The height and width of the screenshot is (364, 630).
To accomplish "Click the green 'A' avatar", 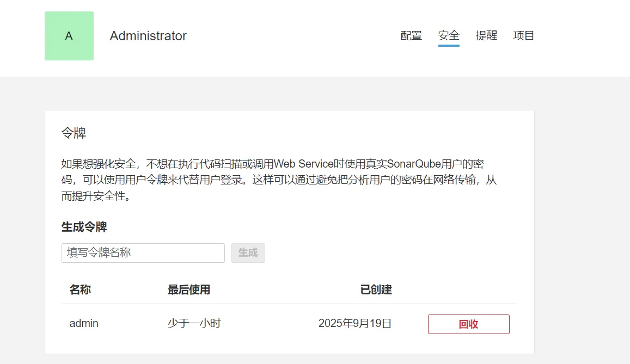I will tap(69, 36).
